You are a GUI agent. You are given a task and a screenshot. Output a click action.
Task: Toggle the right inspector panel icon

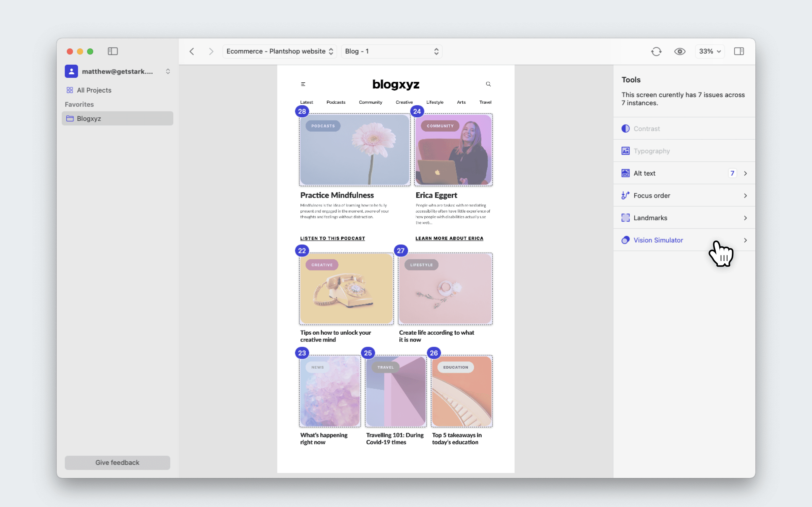pyautogui.click(x=738, y=51)
